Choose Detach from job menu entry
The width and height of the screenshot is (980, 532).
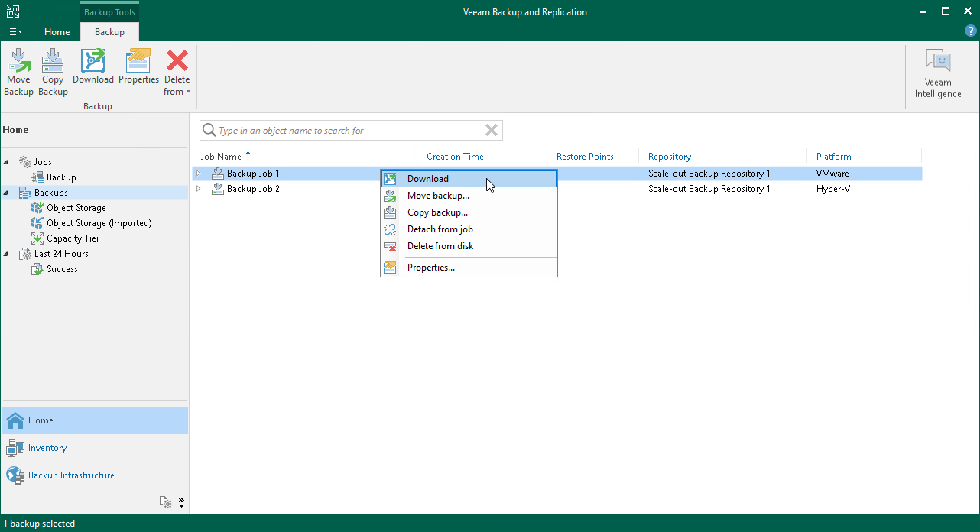440,229
